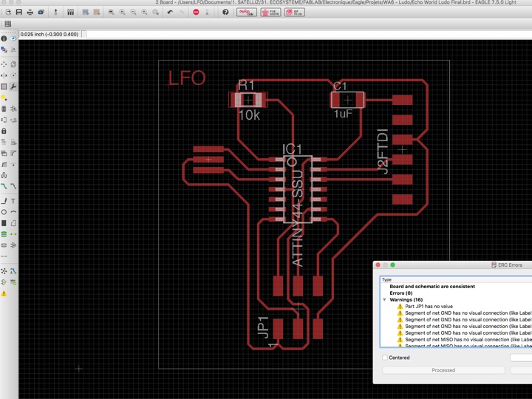Click the Processed button
The height and width of the screenshot is (399, 532).
(x=443, y=370)
